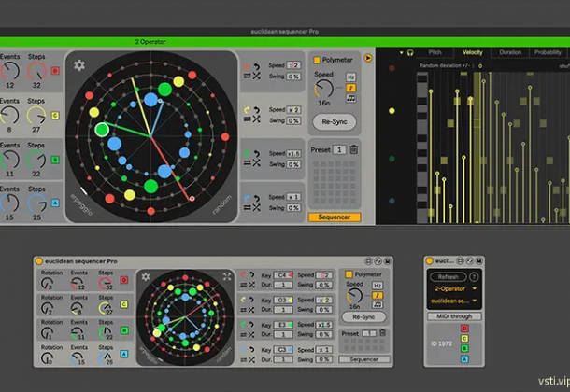Enable the Polymeter checkbox in the lower device
The image size is (570, 392).
(349, 274)
